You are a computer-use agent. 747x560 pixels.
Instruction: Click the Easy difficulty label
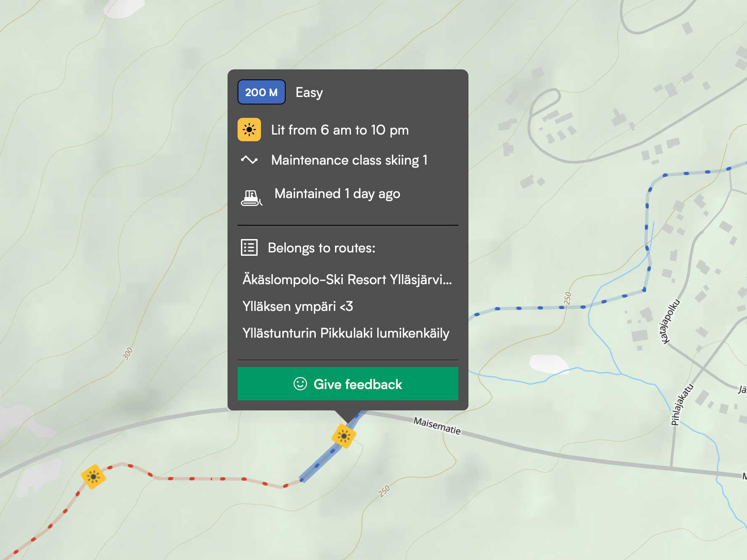(309, 92)
